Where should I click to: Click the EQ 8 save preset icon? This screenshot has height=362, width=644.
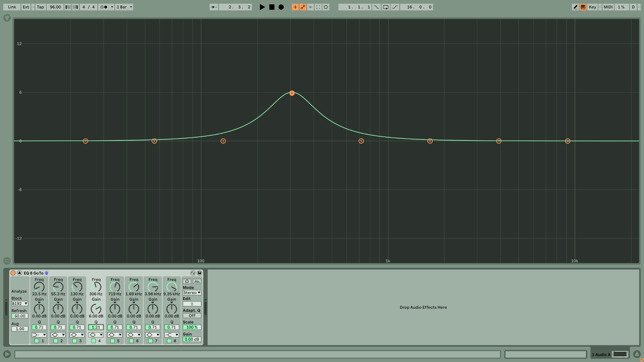pos(199,273)
